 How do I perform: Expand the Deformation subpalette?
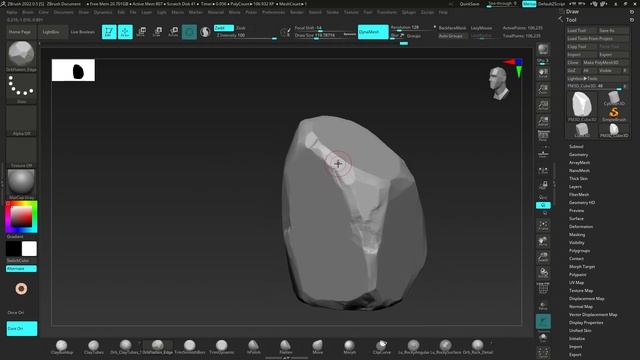click(581, 227)
